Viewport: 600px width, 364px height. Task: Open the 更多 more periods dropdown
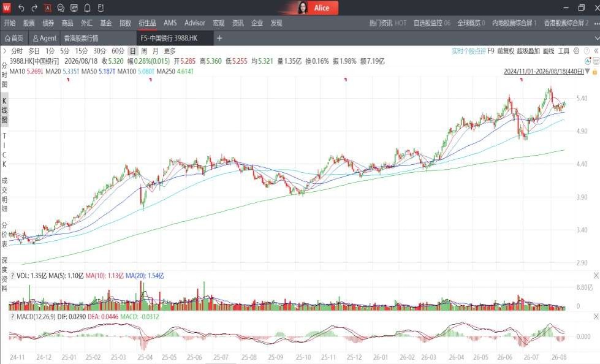coord(170,51)
